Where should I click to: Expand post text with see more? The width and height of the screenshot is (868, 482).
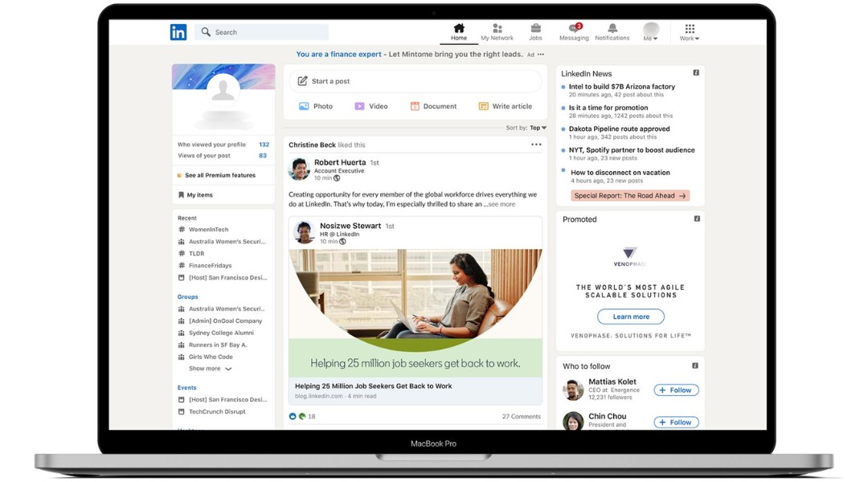501,204
